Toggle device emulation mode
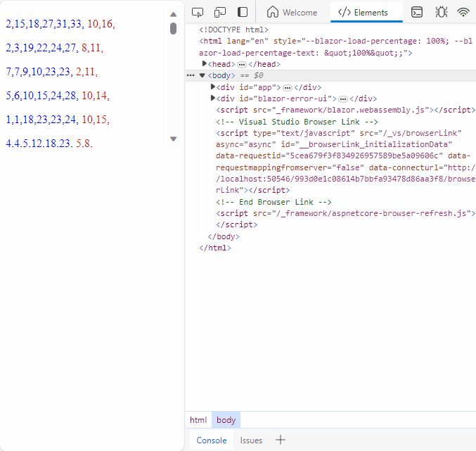The image size is (476, 451). point(220,12)
